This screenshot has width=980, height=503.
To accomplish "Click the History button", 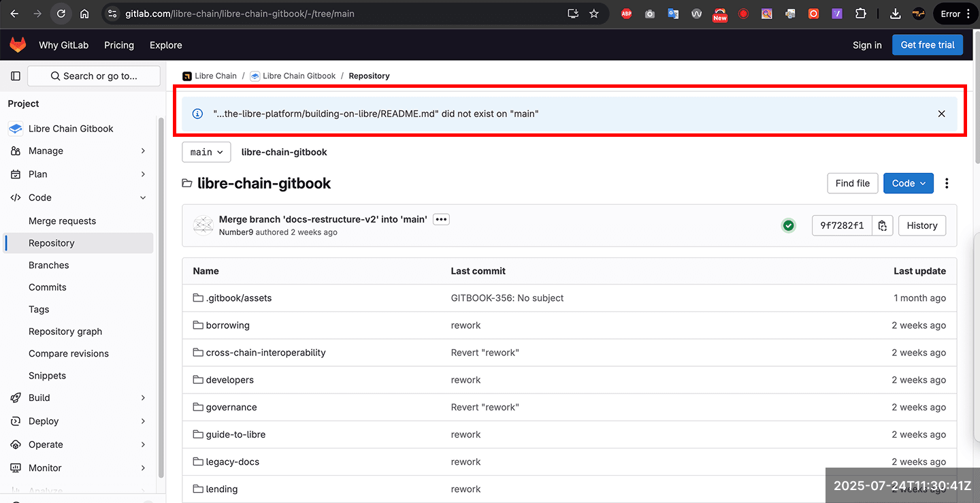I will point(922,226).
